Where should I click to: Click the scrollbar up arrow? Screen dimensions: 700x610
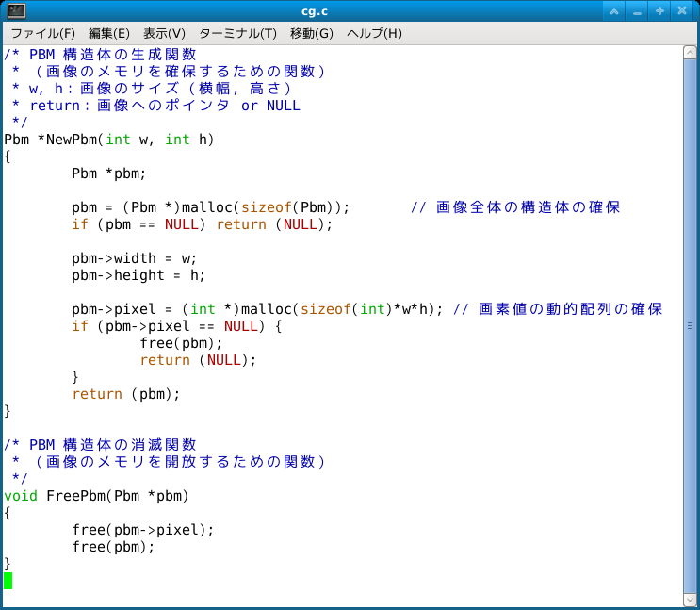(690, 52)
